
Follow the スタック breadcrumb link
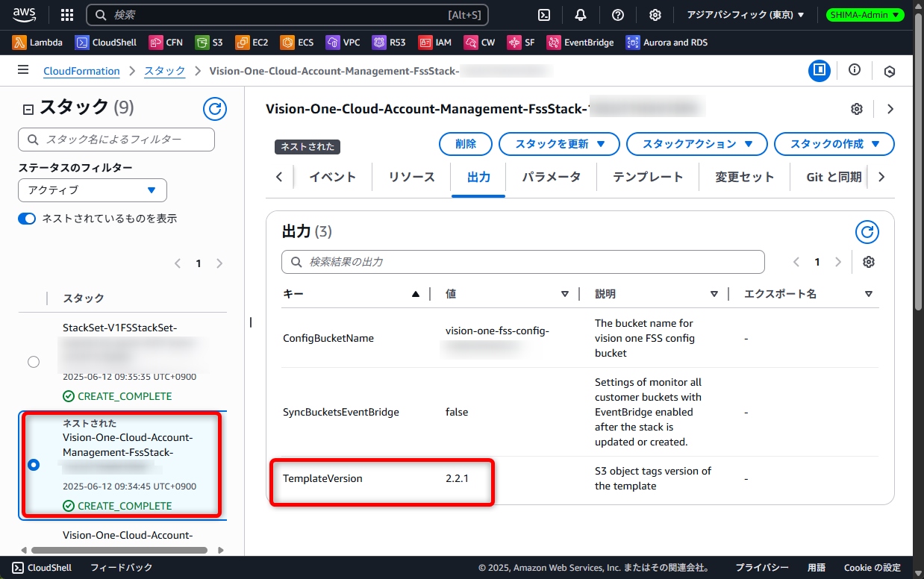(x=165, y=71)
